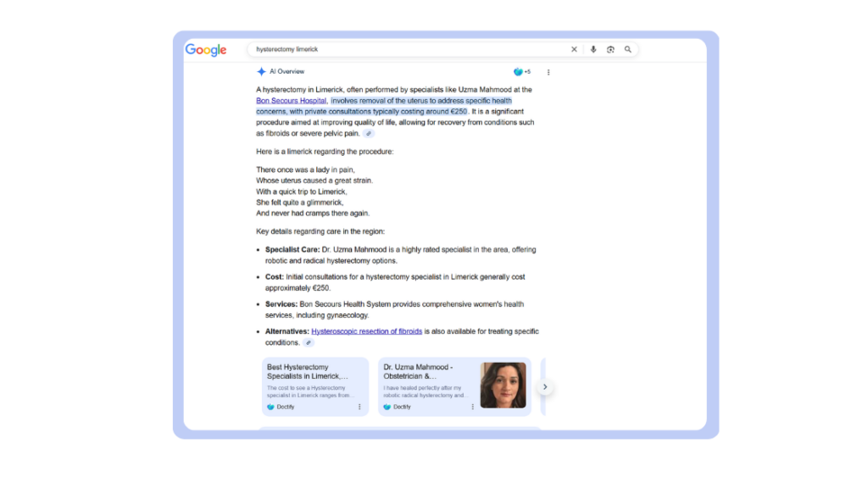
Task: Start voice search with the microphone icon
Action: click(593, 50)
